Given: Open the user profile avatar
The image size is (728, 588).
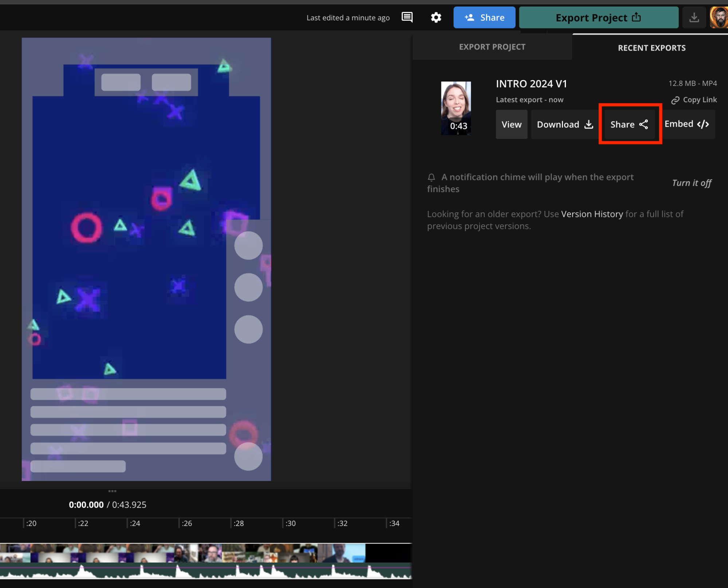Looking at the screenshot, I should pos(719,17).
